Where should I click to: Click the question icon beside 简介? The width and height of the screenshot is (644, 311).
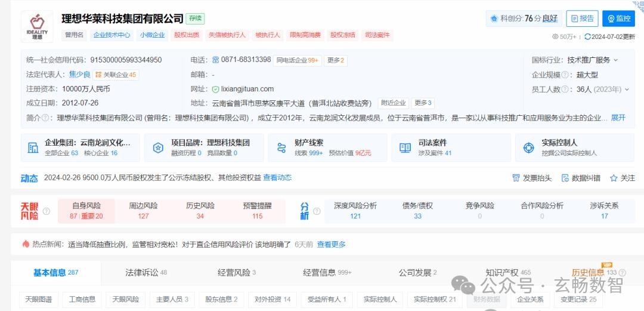pos(45,118)
